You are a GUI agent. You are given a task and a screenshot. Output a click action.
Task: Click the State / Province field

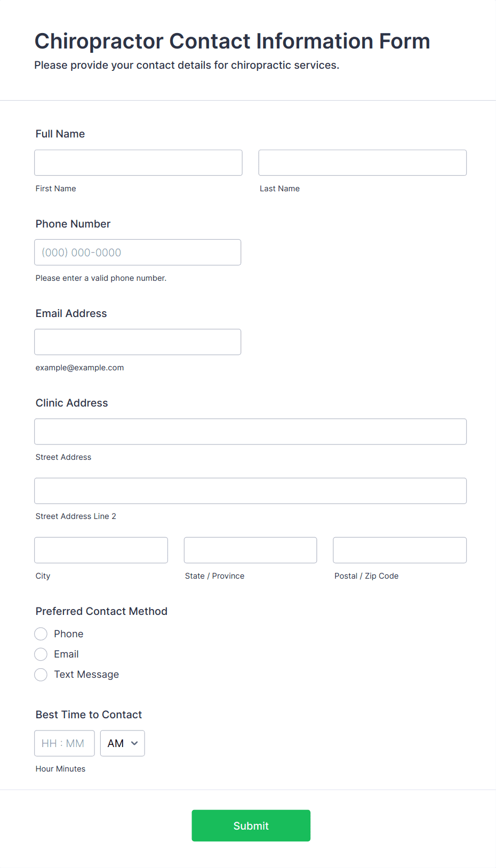(250, 550)
